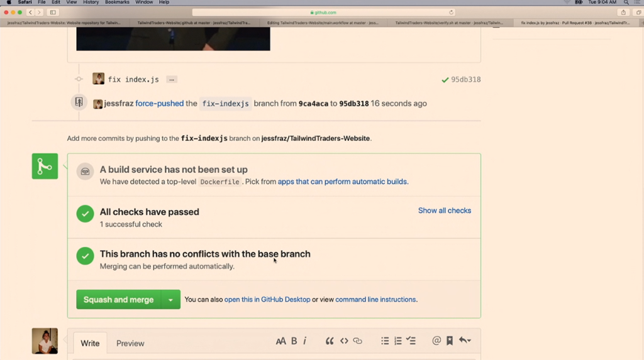Viewport: 644px width, 360px height.
Task: Open the View menu
Action: [x=71, y=2]
